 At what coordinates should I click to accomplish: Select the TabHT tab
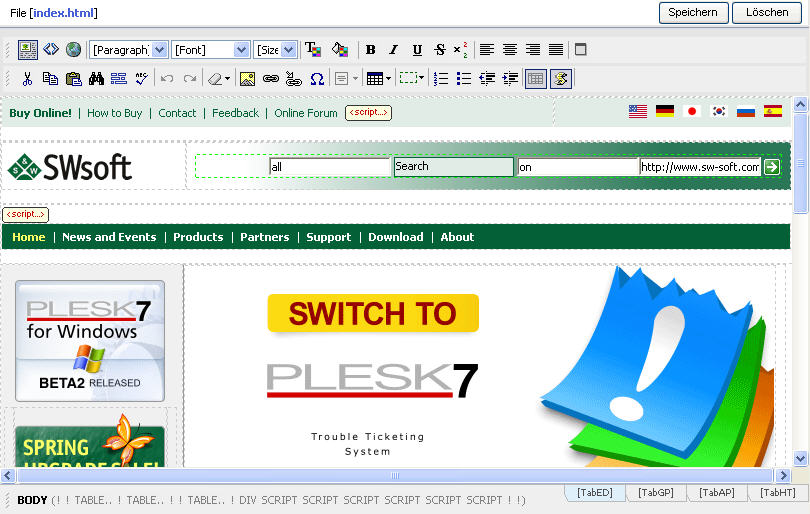click(x=777, y=493)
